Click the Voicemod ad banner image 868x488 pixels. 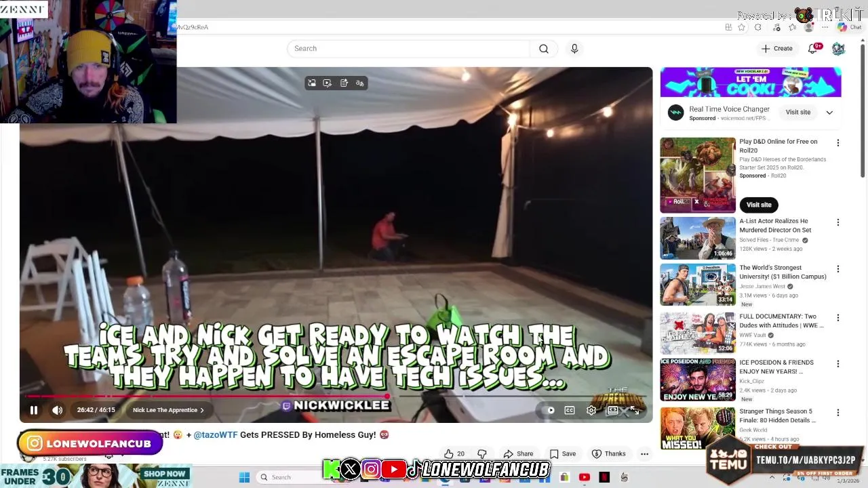[751, 82]
